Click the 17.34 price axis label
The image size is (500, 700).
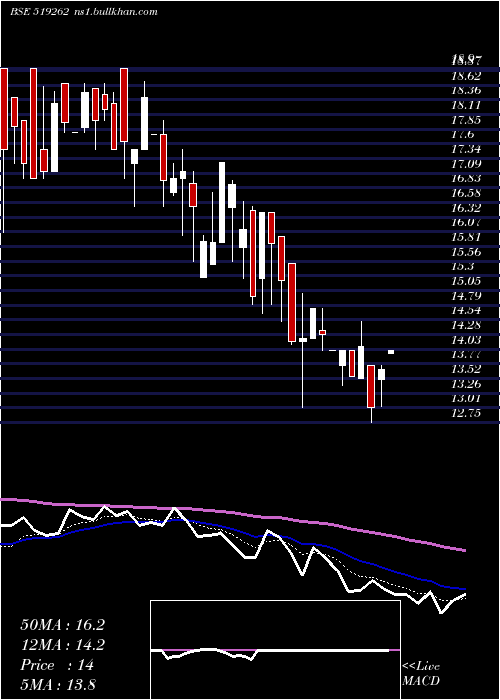point(466,149)
